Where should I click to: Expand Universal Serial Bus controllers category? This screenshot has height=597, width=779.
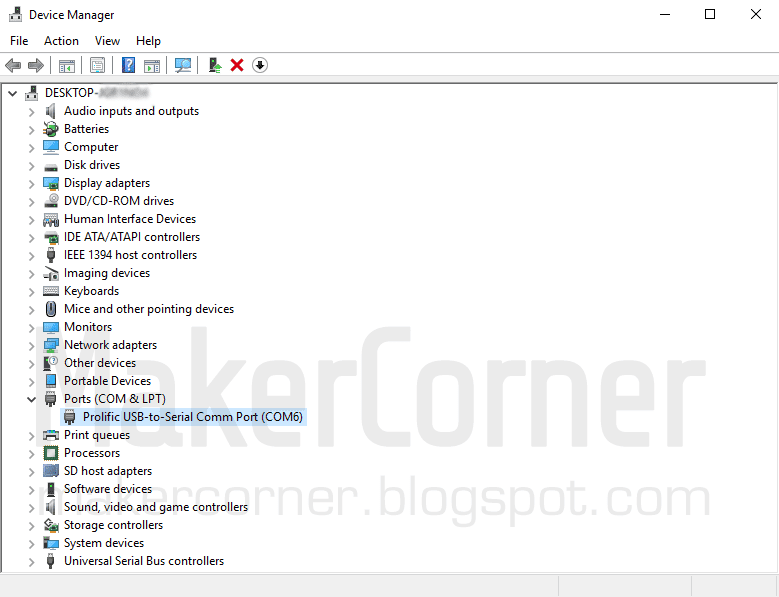point(31,561)
